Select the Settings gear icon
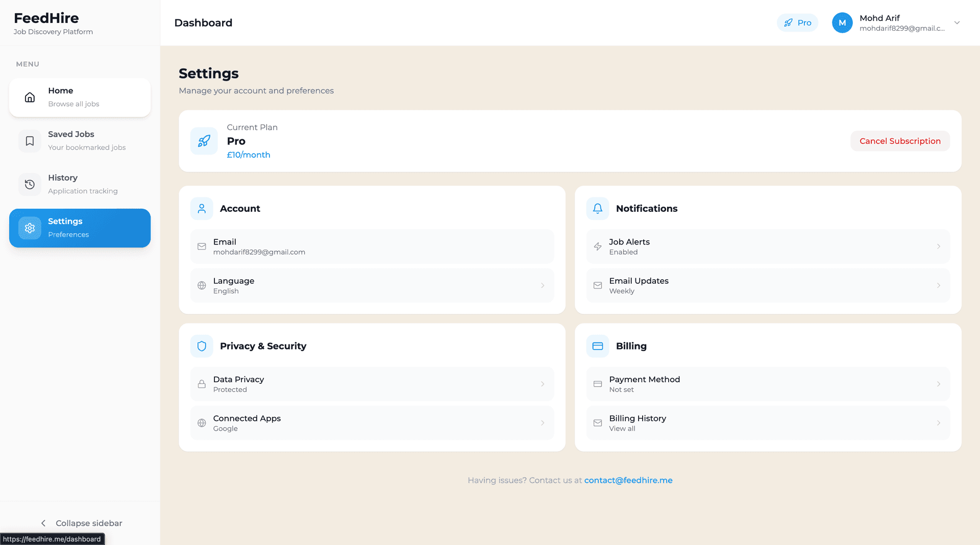Screen dimensions: 980x545 (30, 228)
